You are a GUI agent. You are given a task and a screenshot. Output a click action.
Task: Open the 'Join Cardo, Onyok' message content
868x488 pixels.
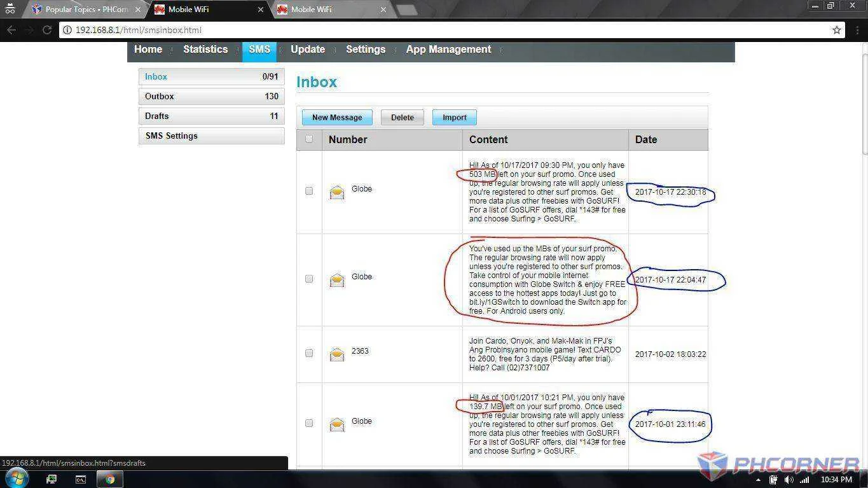tap(545, 354)
